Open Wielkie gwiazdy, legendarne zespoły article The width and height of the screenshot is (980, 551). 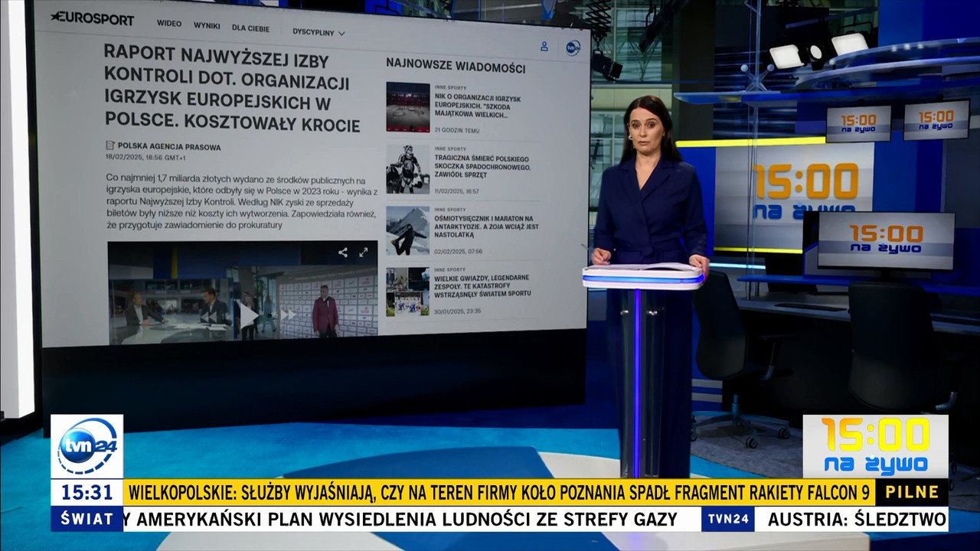pos(483,285)
